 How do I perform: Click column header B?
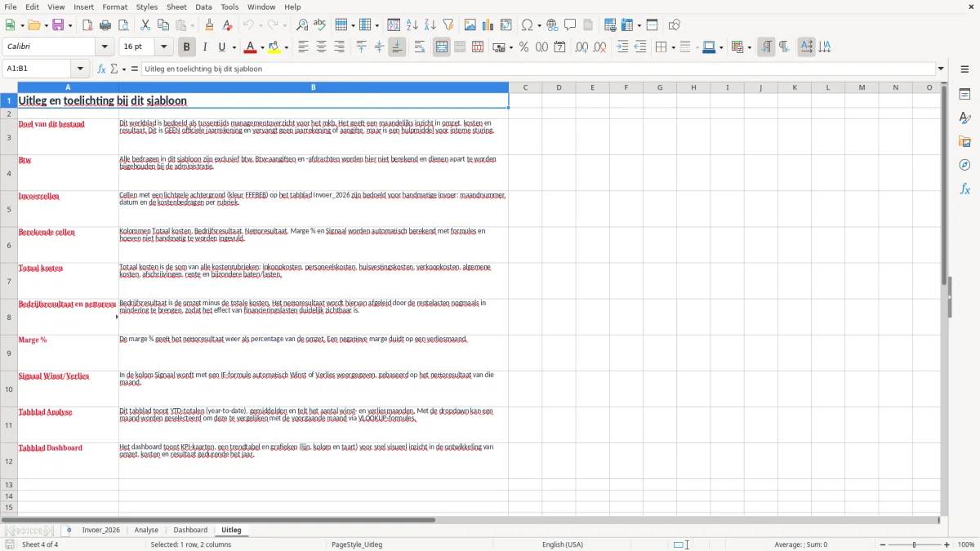[314, 87]
